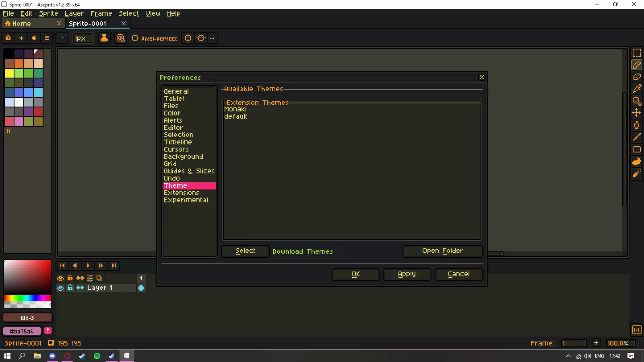This screenshot has width=644, height=362.
Task: Open the palette options menu button
Action: 47,38
